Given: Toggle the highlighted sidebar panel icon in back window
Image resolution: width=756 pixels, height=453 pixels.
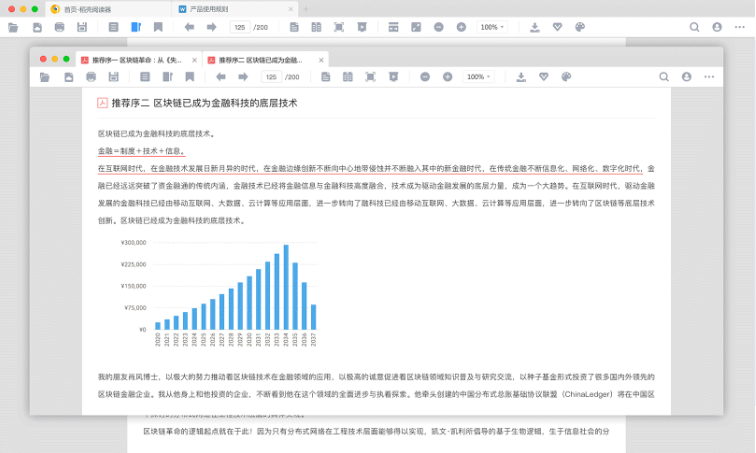Looking at the screenshot, I should pyautogui.click(x=136, y=27).
